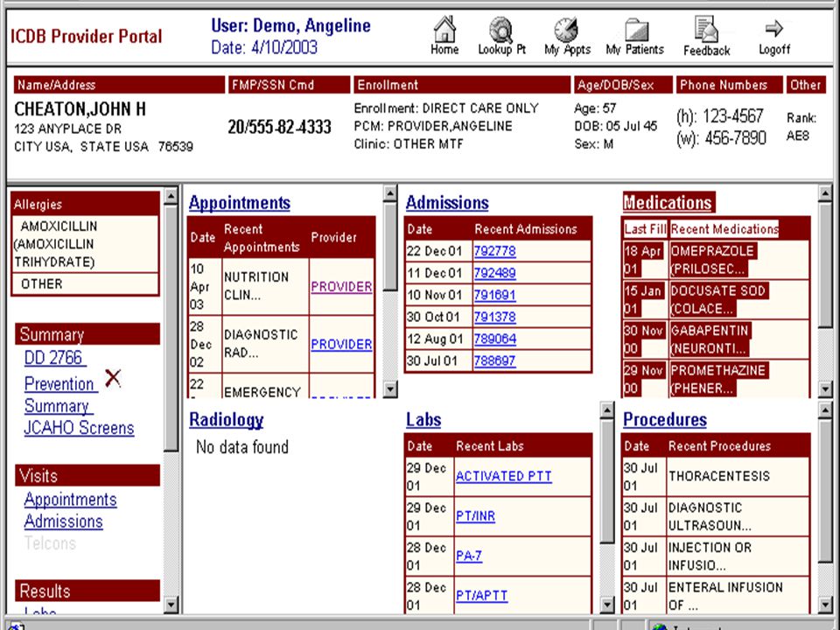Select OTHER allergy entry

(x=85, y=283)
